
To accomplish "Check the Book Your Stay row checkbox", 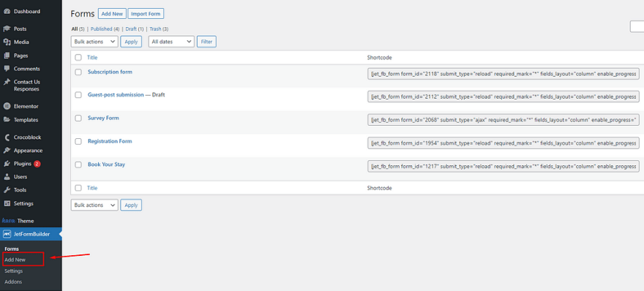I will 78,165.
